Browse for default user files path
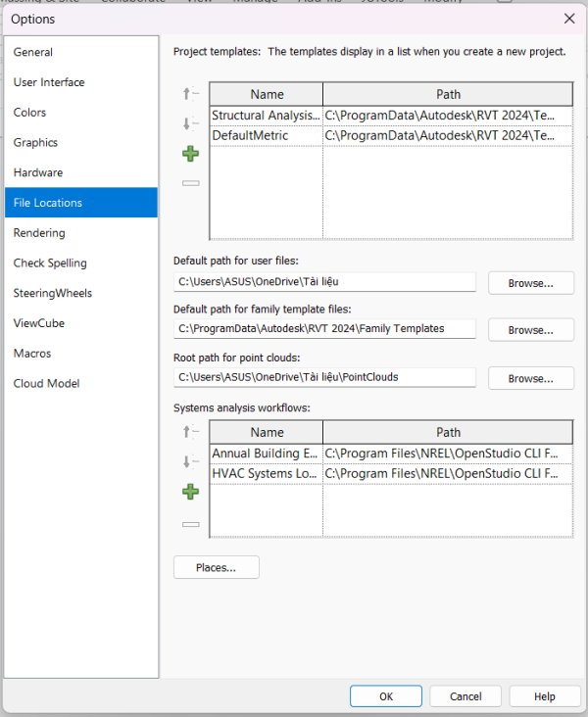Viewport: 588px width, 717px height. 531,283
